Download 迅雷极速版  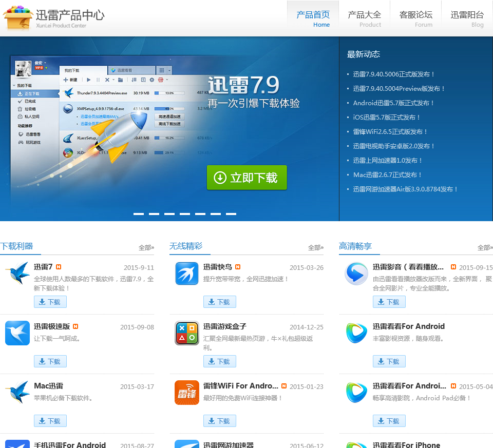50,361
